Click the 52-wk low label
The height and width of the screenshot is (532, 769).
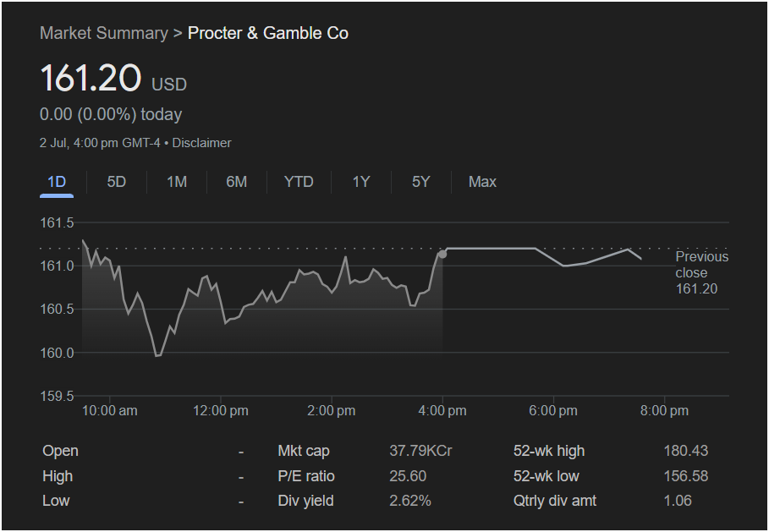[546, 476]
